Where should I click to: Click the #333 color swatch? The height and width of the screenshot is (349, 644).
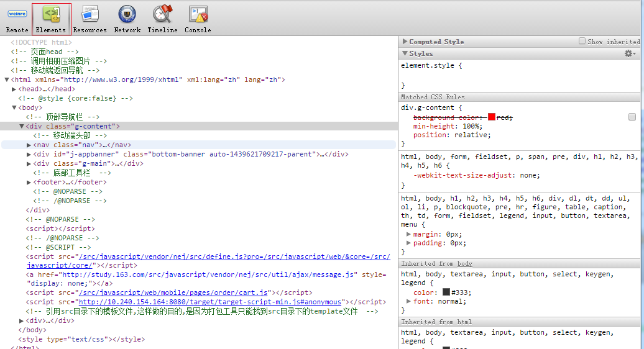point(446,292)
